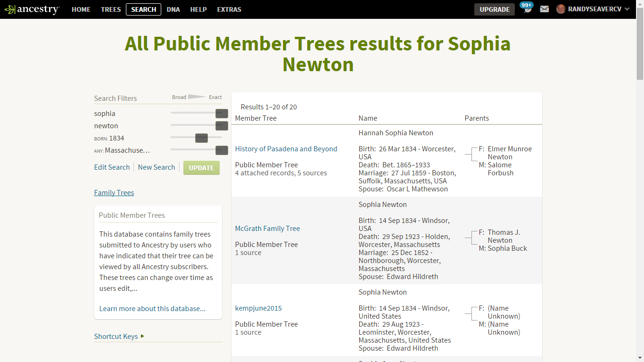
Task: Click Learn more about this database
Action: pos(152,308)
